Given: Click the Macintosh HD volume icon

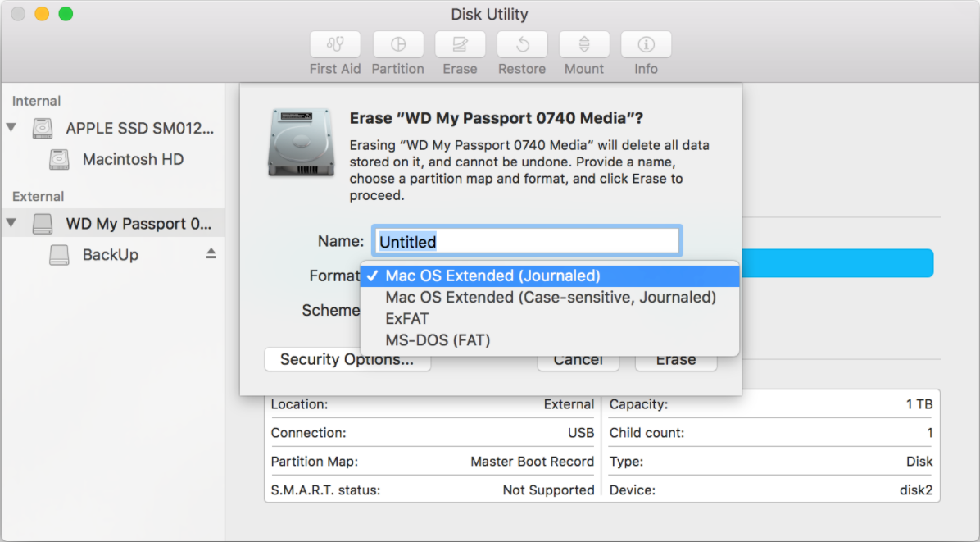Looking at the screenshot, I should click(x=59, y=159).
